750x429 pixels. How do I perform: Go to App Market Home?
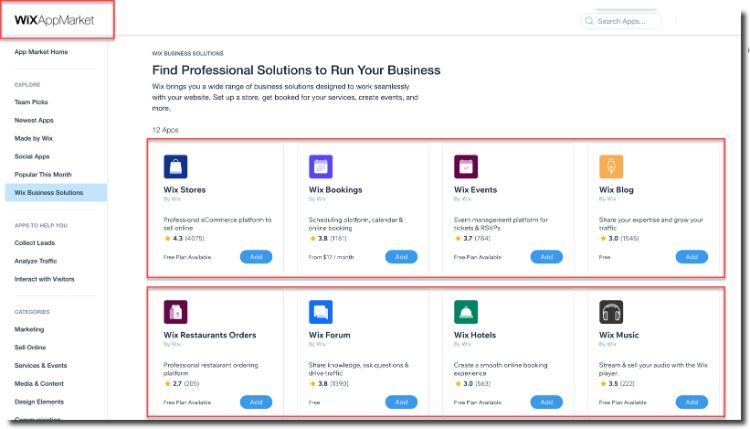41,52
